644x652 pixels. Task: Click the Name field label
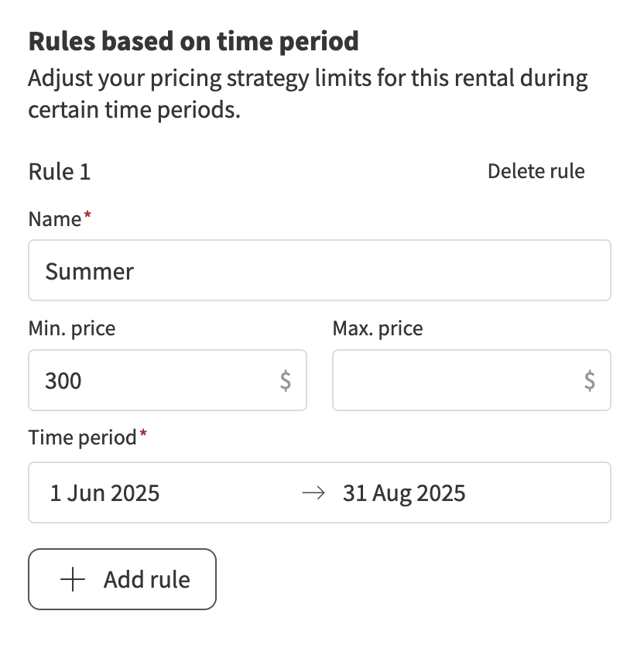(54, 219)
